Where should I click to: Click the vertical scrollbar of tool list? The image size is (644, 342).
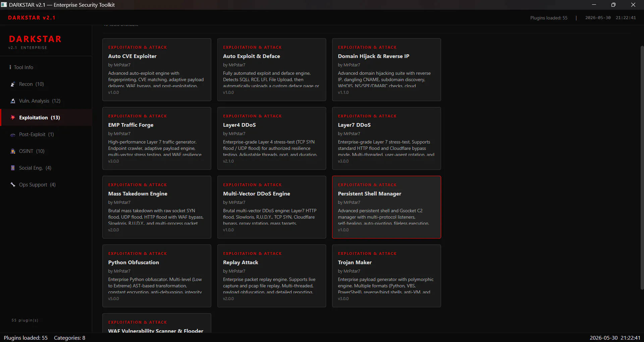(x=642, y=168)
